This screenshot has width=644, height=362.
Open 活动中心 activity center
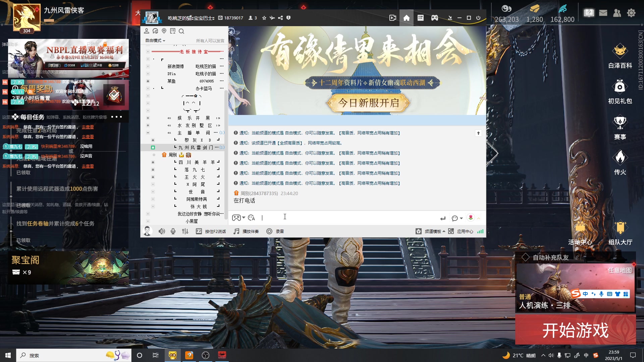point(580,233)
